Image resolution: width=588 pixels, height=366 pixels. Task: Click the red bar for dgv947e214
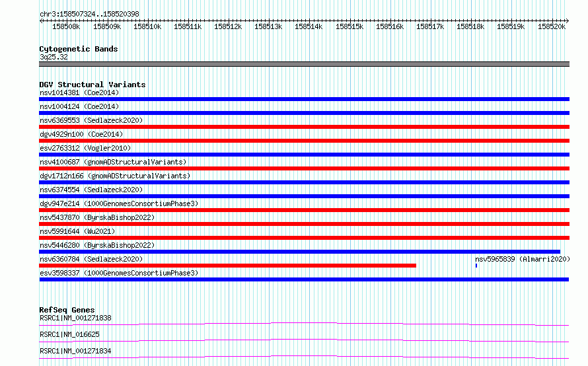(304, 210)
